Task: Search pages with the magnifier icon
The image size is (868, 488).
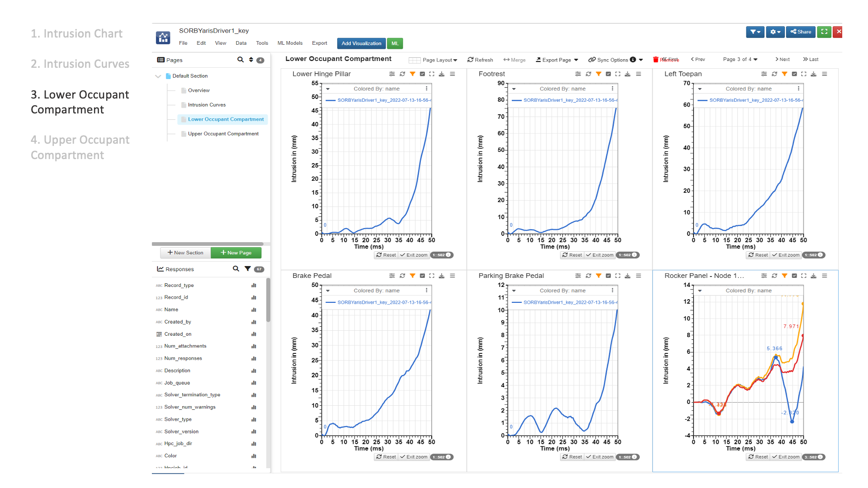Action: pos(240,60)
